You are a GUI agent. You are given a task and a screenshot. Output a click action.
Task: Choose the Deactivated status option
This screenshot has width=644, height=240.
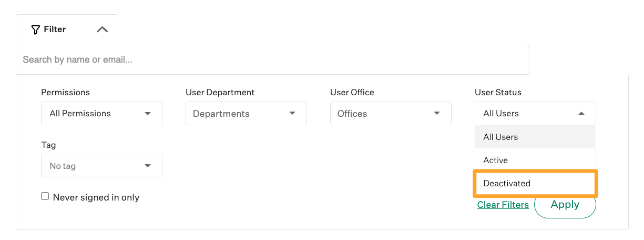(535, 183)
